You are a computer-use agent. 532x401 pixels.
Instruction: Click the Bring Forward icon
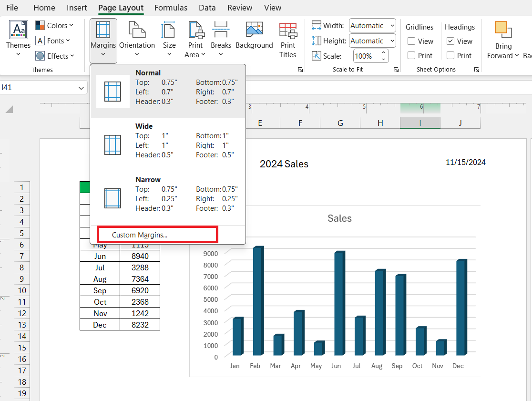(x=503, y=30)
